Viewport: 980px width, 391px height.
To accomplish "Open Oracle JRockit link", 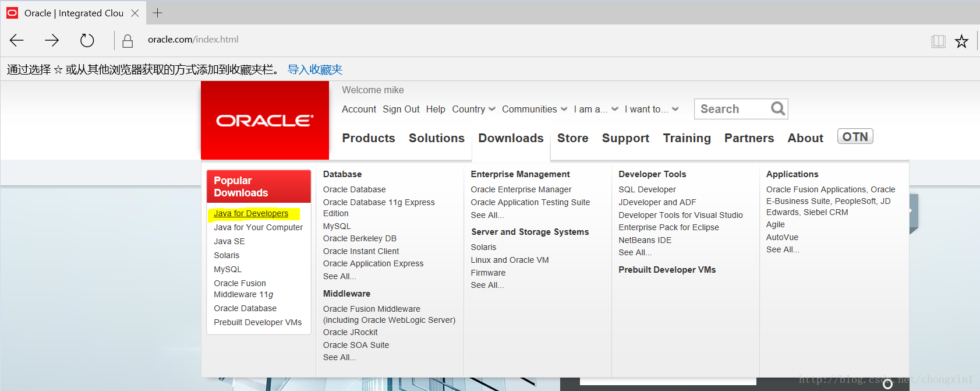I will pos(350,332).
